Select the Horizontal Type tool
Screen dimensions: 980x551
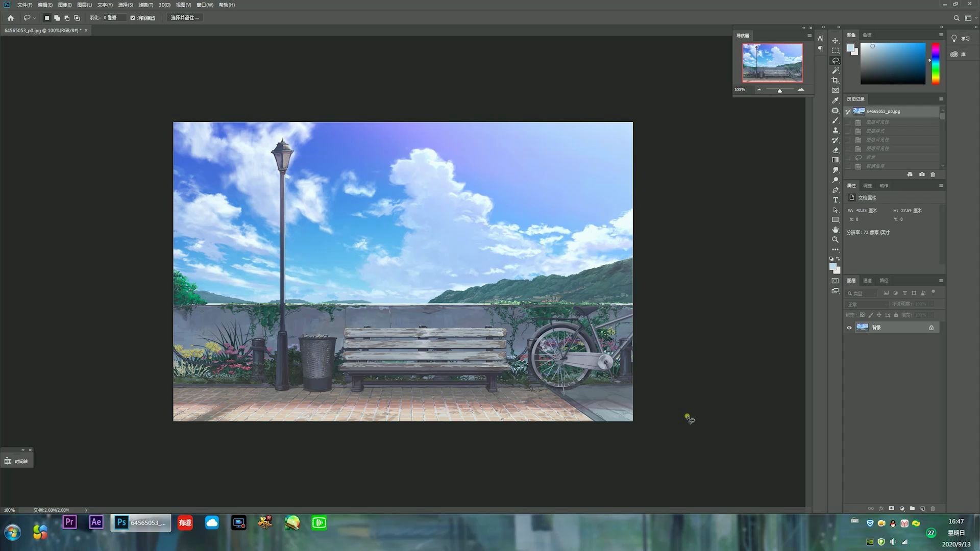pyautogui.click(x=835, y=200)
